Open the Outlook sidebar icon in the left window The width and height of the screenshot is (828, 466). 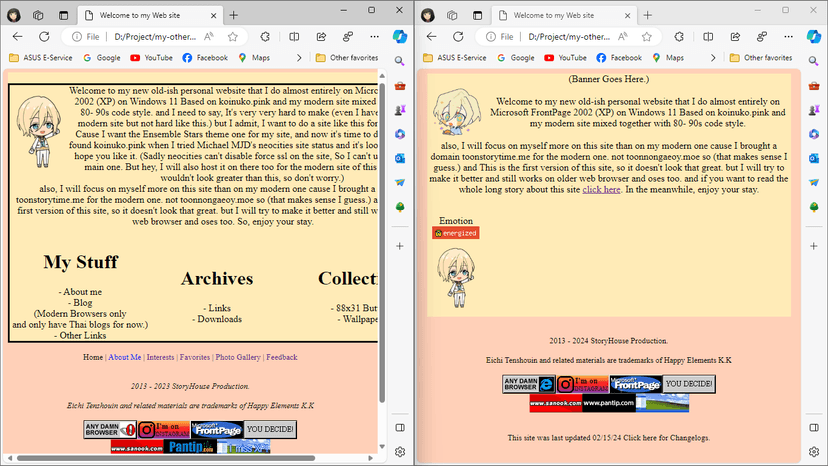point(399,158)
